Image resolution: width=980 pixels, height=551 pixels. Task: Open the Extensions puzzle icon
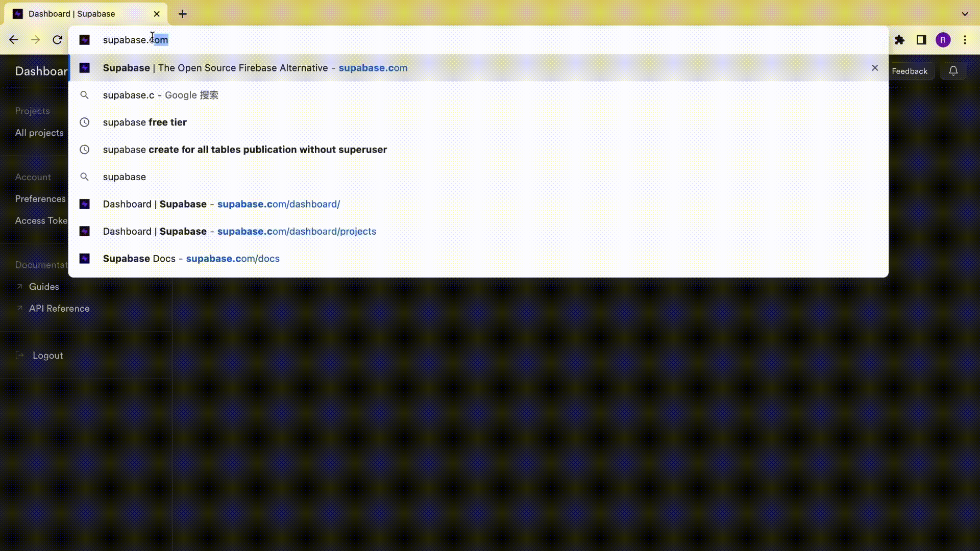pyautogui.click(x=899, y=40)
